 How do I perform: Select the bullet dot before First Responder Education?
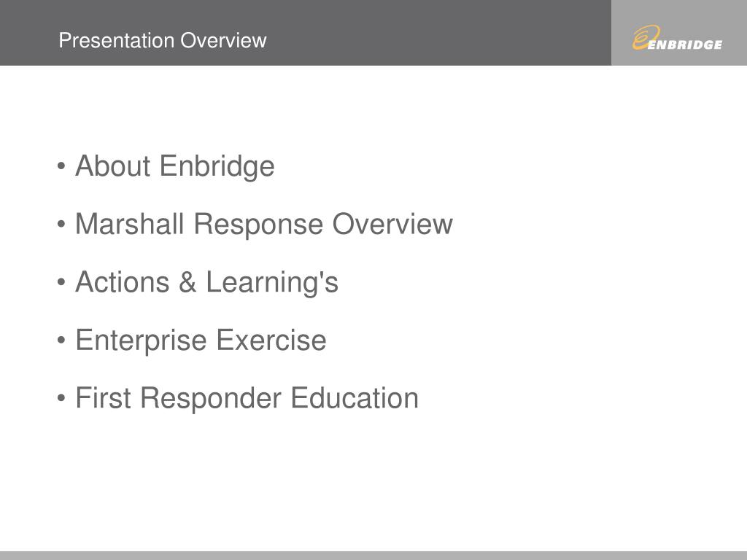pyautogui.click(x=61, y=398)
